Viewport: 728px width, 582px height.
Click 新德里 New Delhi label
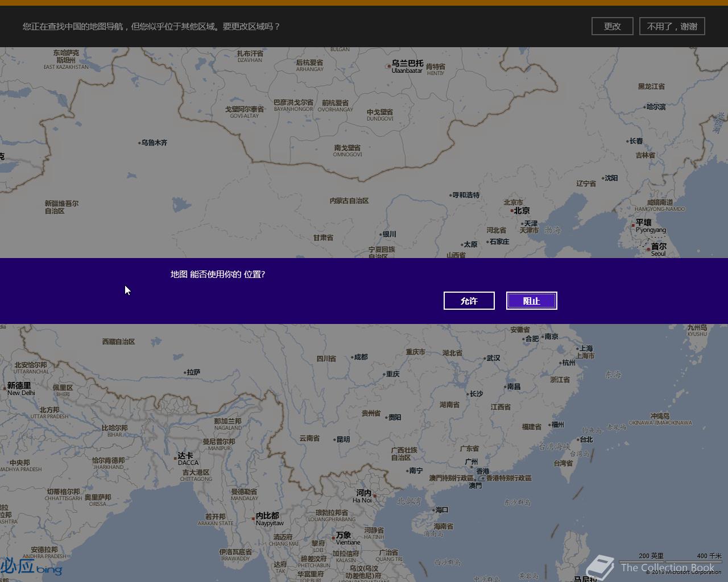20,389
